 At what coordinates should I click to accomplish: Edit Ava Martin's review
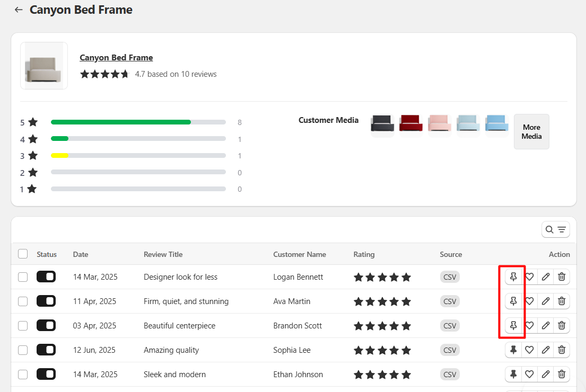pos(546,301)
